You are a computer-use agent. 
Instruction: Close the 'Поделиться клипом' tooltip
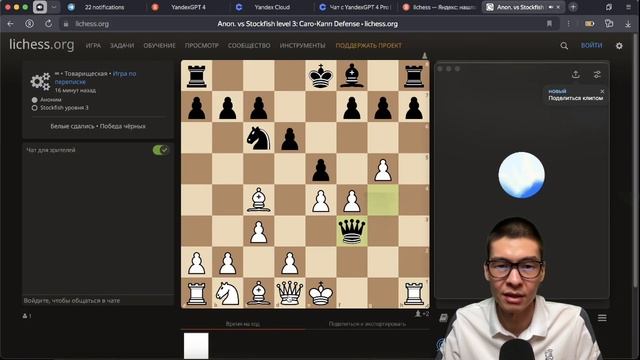[x=602, y=91]
